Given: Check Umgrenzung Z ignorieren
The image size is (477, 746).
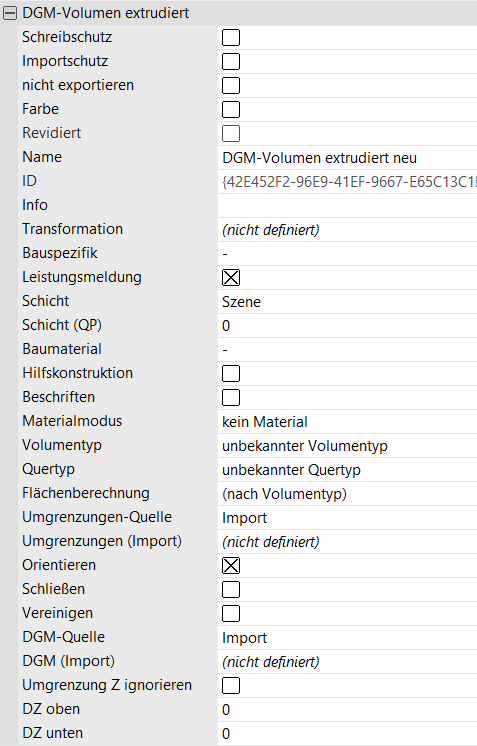Looking at the screenshot, I should (x=231, y=685).
